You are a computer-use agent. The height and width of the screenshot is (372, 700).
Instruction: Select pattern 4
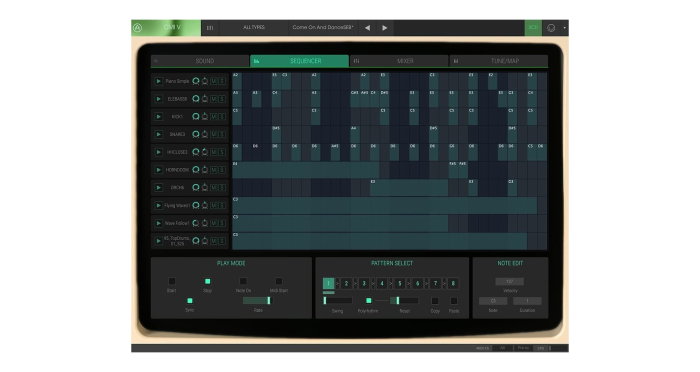click(x=382, y=283)
